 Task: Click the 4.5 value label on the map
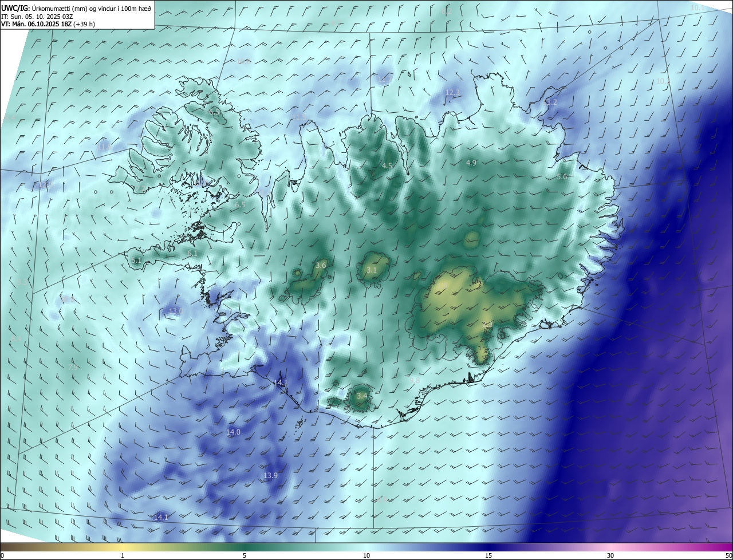(x=387, y=165)
